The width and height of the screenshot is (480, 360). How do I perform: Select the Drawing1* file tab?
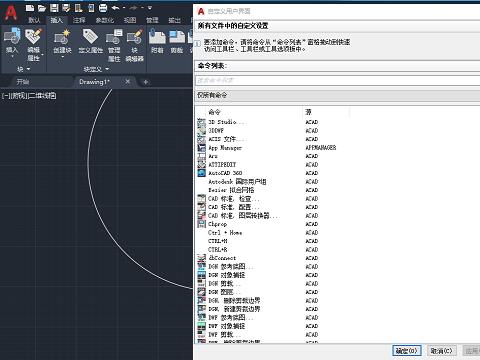94,82
